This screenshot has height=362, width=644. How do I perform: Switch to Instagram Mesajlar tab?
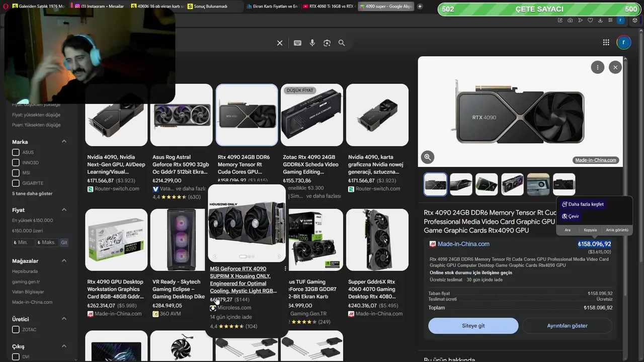pyautogui.click(x=98, y=7)
